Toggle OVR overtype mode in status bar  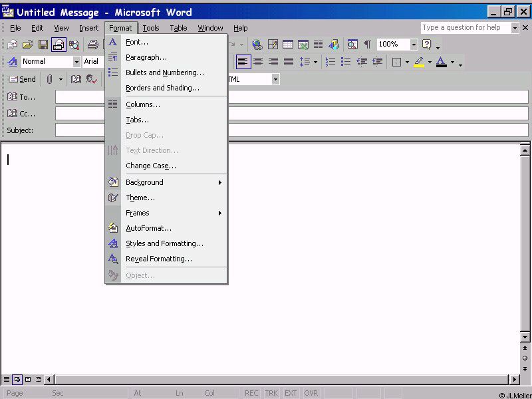click(x=311, y=393)
